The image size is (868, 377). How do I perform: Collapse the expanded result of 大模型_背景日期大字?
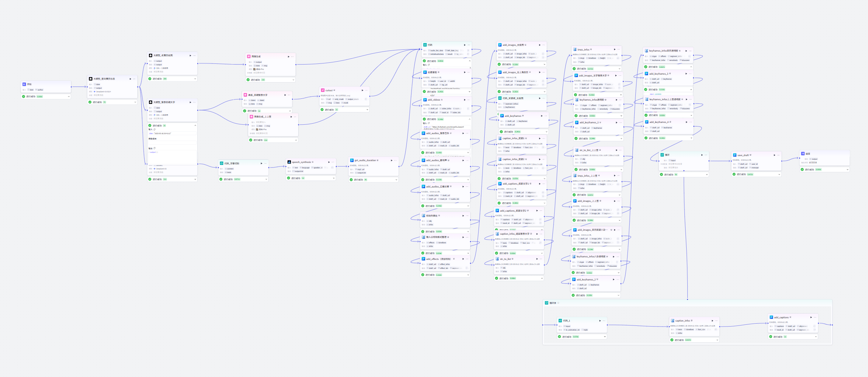click(x=195, y=125)
